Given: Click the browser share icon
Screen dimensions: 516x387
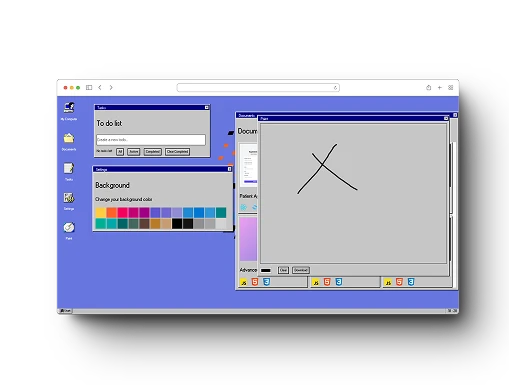Looking at the screenshot, I should [428, 87].
